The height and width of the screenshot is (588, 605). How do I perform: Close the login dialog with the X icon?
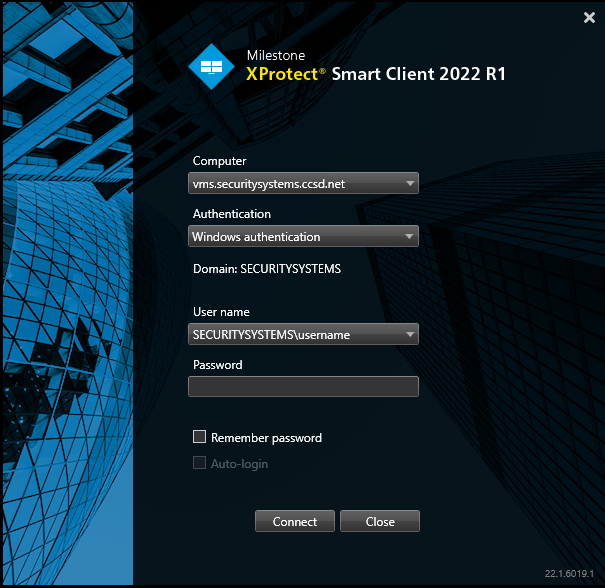click(589, 17)
